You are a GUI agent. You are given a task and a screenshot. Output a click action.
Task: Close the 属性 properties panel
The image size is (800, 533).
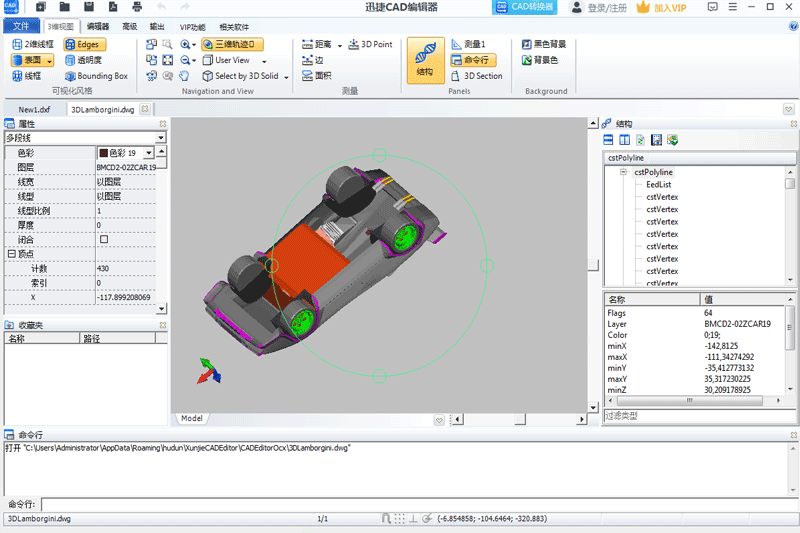point(163,124)
